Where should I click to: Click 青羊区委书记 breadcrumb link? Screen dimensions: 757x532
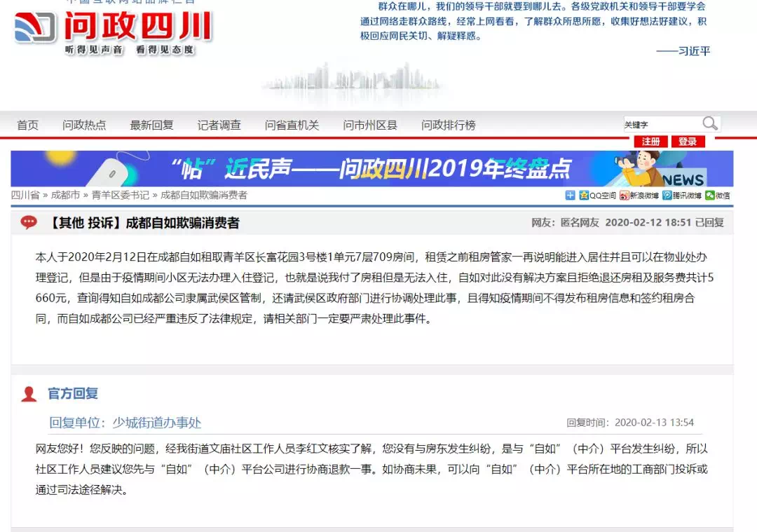tap(121, 195)
